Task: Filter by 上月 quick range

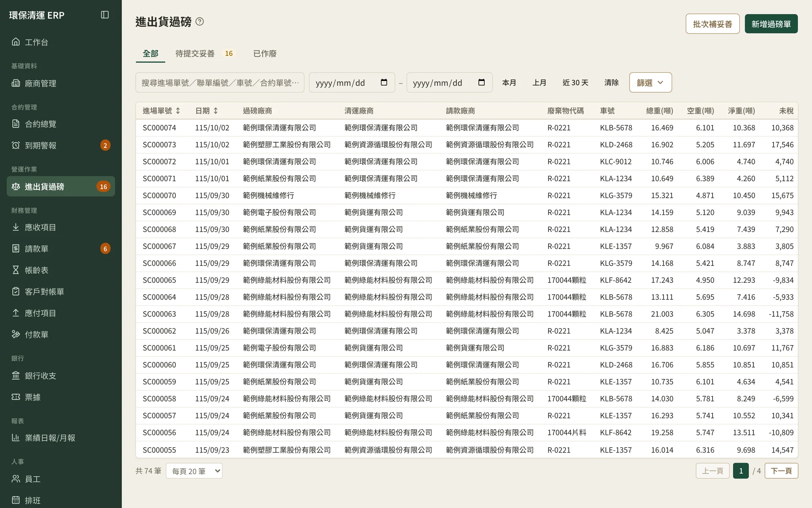Action: pyautogui.click(x=539, y=83)
